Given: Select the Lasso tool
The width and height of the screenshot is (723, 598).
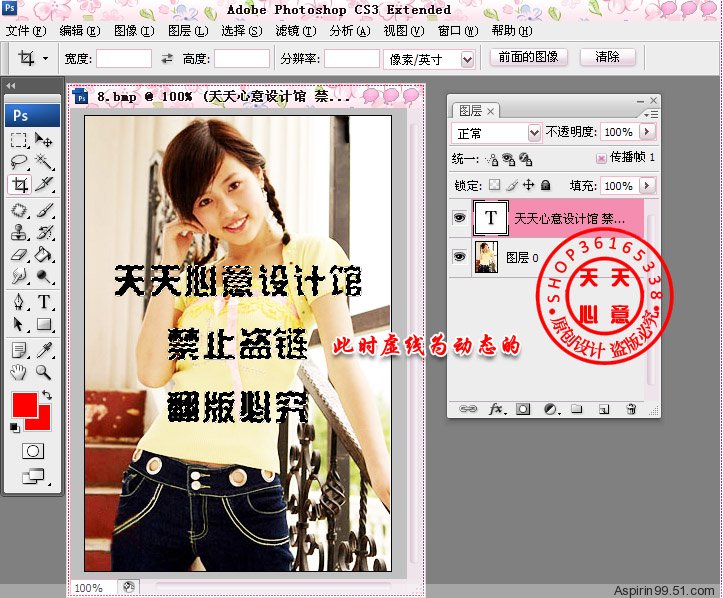Looking at the screenshot, I should pyautogui.click(x=19, y=162).
